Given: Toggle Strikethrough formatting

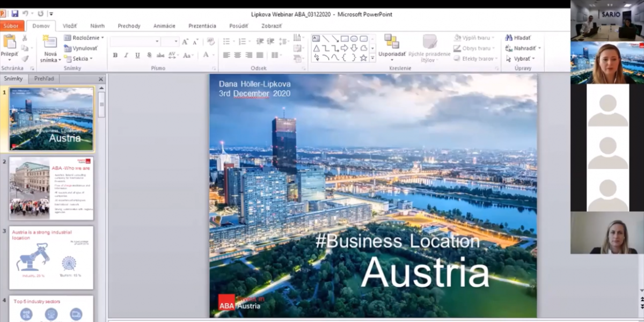Looking at the screenshot, I should (x=160, y=55).
